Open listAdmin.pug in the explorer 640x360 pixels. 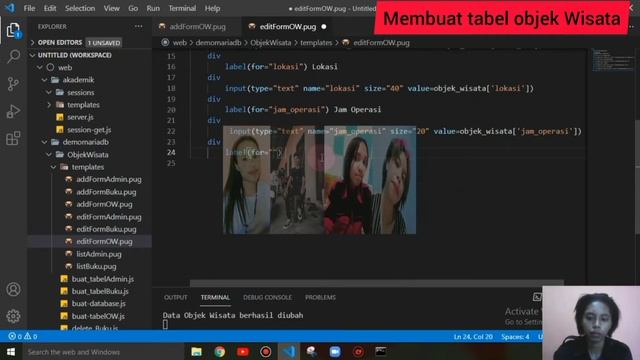point(99,254)
